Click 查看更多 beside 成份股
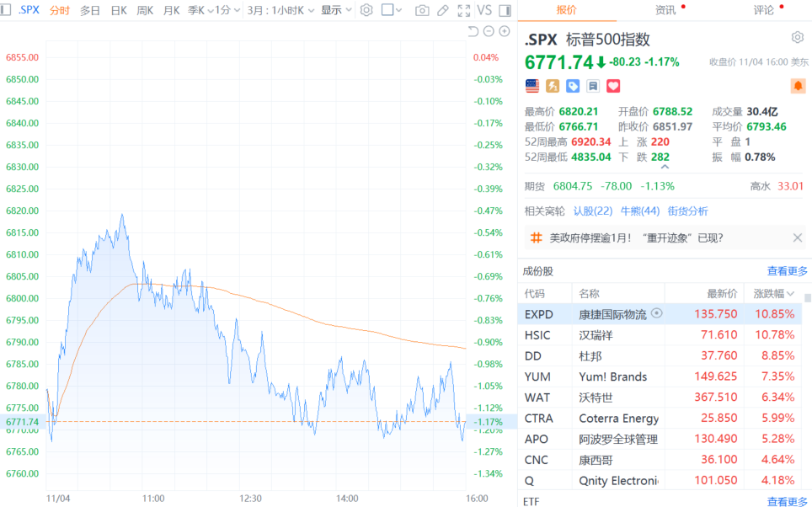Viewport: 812px width, 507px height. click(787, 271)
